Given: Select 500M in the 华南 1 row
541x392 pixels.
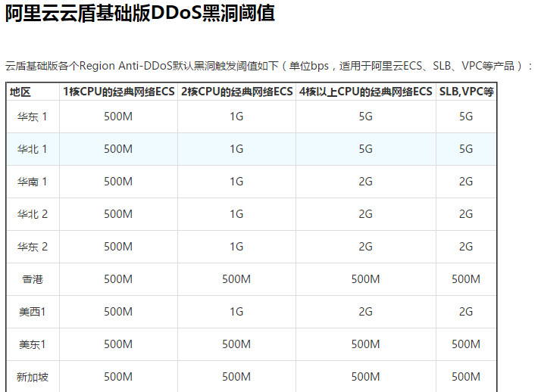Looking at the screenshot, I should (118, 182).
